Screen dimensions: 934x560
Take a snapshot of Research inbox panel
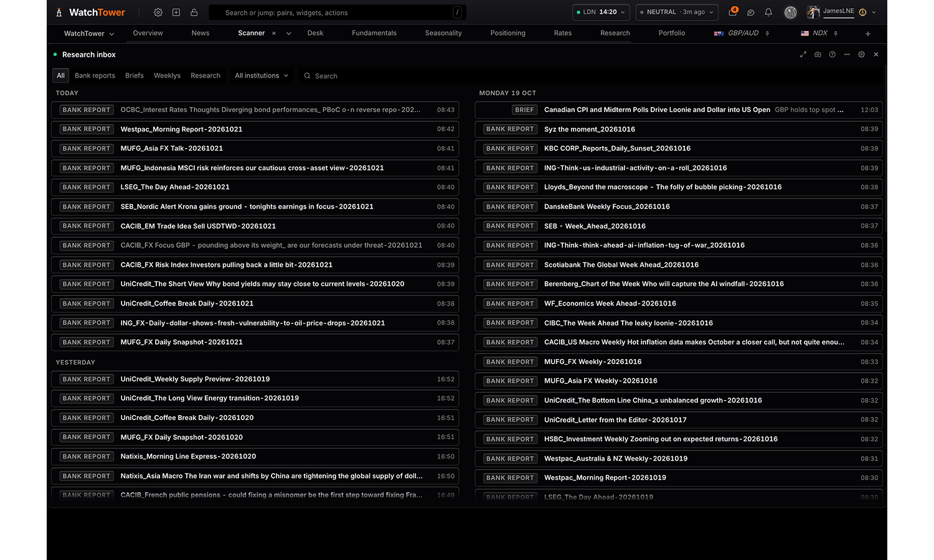click(x=818, y=55)
